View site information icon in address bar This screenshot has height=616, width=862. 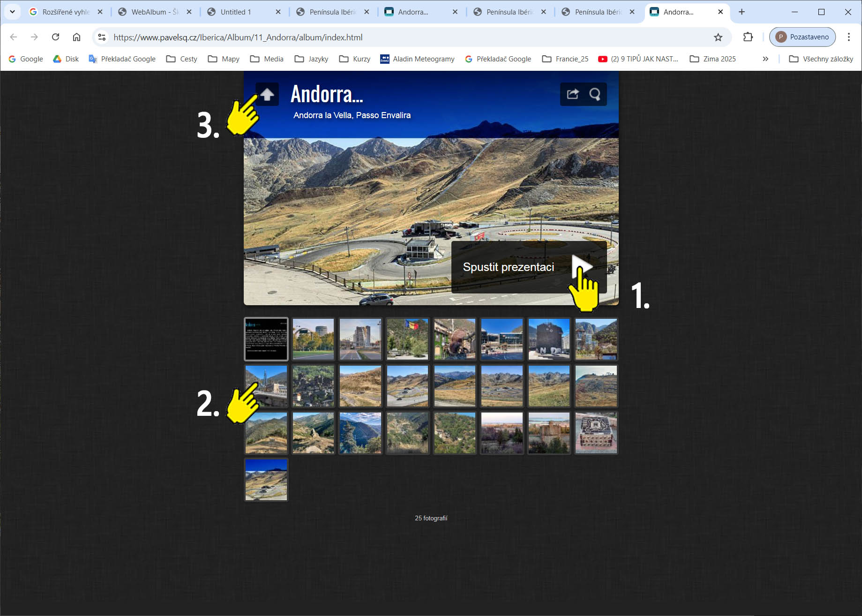(102, 37)
